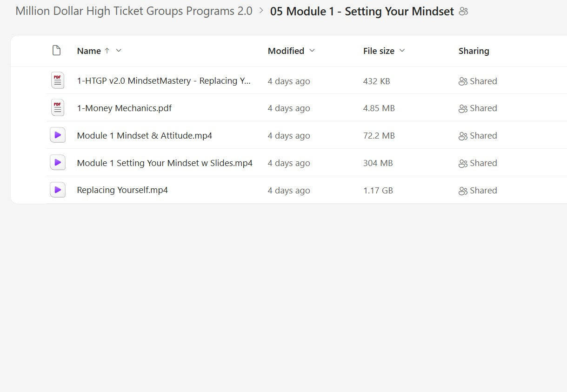567x392 pixels.
Task: Click the PDF icon for 1-HTGP MindsetMastery file
Action: (x=58, y=81)
